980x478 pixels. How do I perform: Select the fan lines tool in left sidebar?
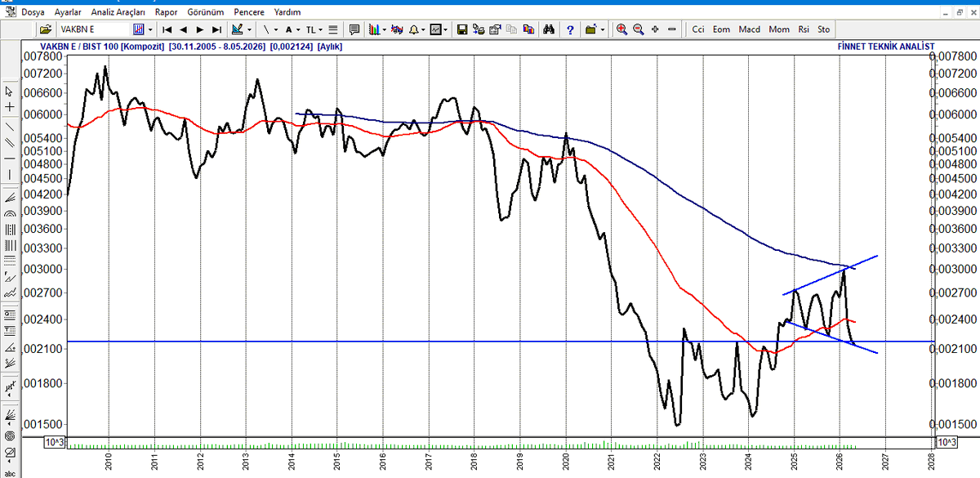pyautogui.click(x=10, y=197)
